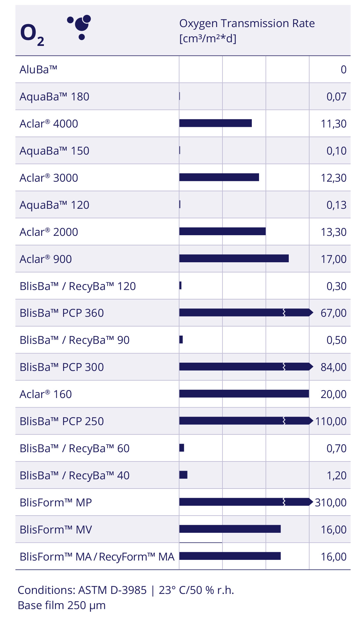Click the BlisBa PCP 250 label
The width and height of the screenshot is (364, 619).
(62, 421)
